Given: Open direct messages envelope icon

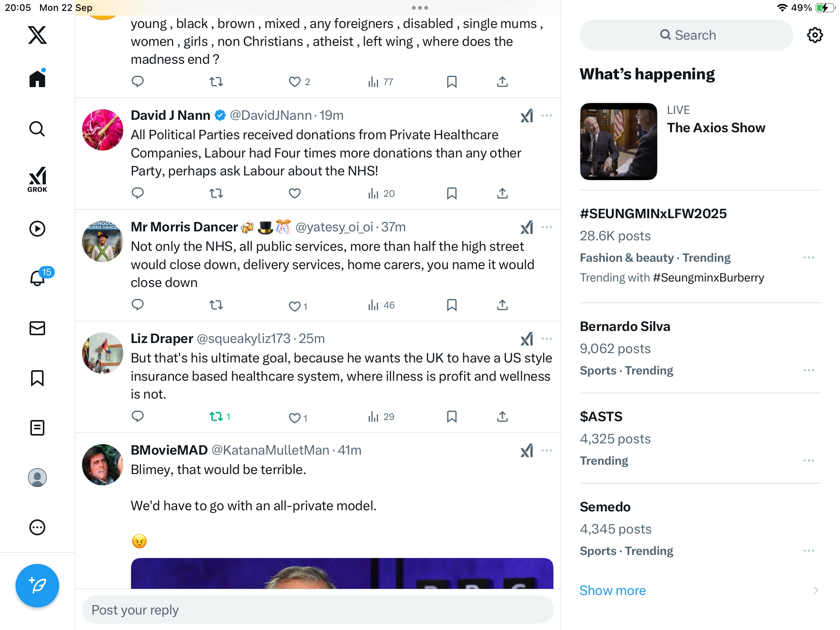Looking at the screenshot, I should point(37,328).
